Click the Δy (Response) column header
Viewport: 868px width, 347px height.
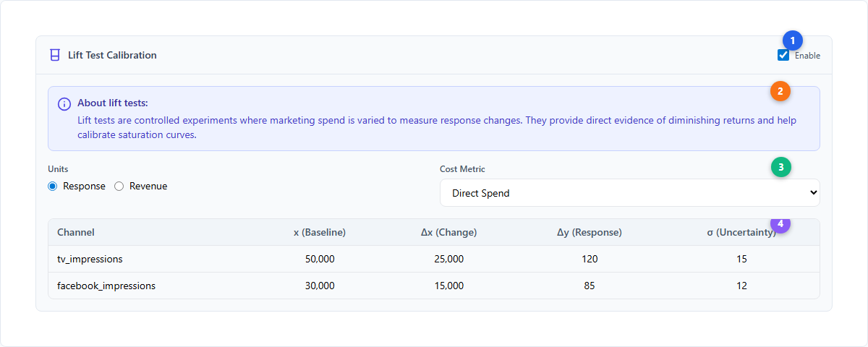click(x=590, y=232)
